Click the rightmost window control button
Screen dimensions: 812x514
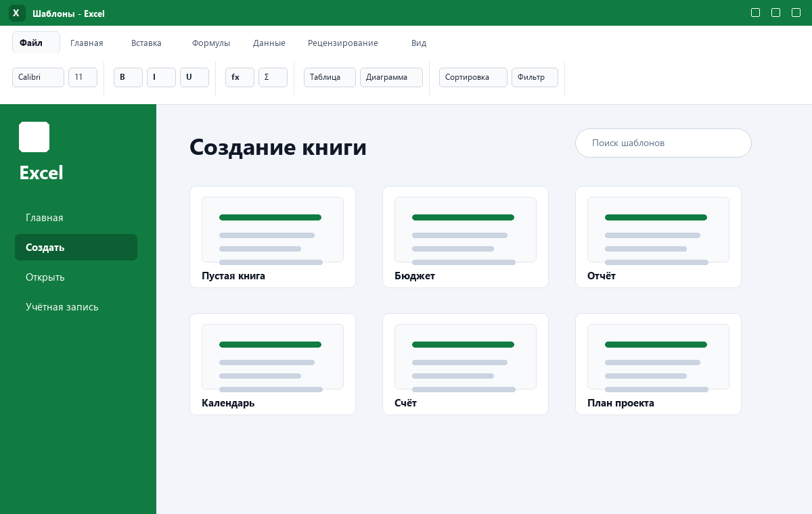point(796,13)
